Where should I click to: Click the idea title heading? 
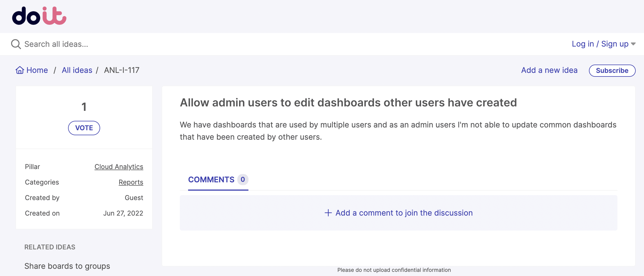click(x=348, y=103)
